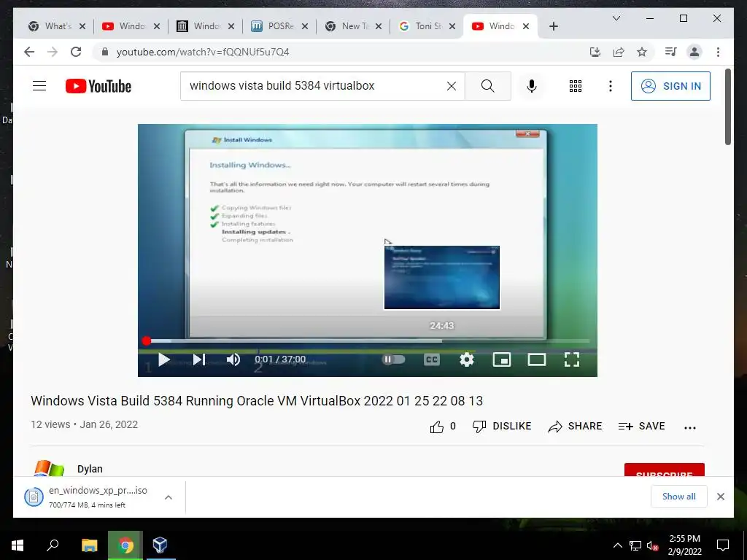Play the YouTube video
747x560 pixels.
tap(164, 359)
